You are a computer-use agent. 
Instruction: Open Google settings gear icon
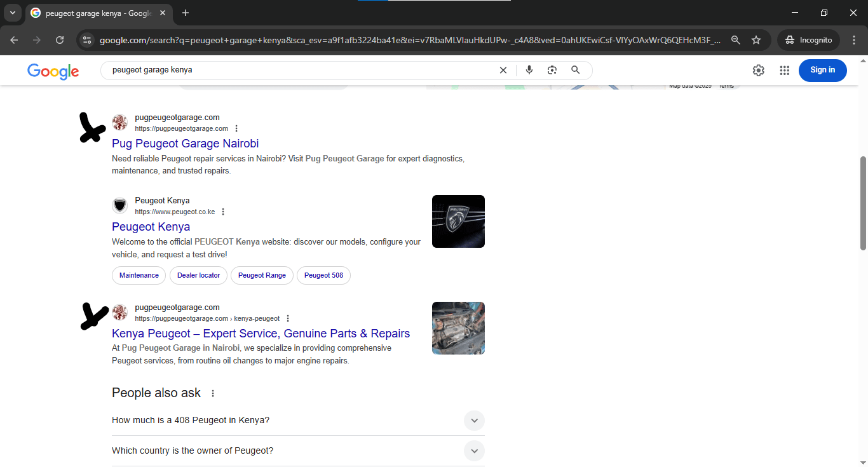759,71
